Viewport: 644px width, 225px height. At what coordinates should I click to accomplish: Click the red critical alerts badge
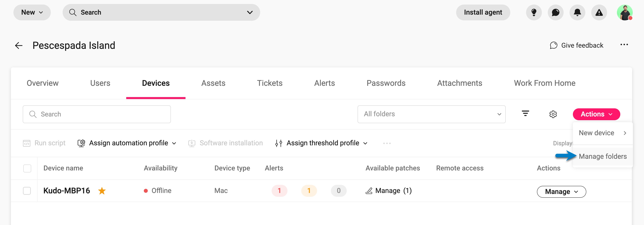pyautogui.click(x=279, y=191)
